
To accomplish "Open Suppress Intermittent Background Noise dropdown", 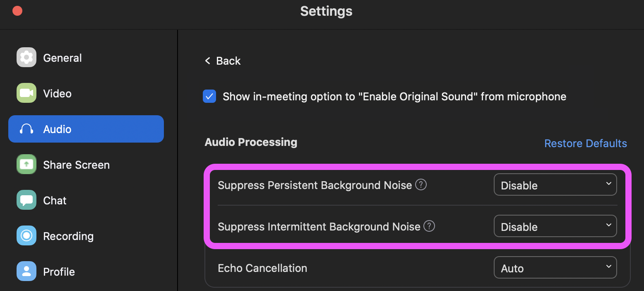I will coord(555,226).
